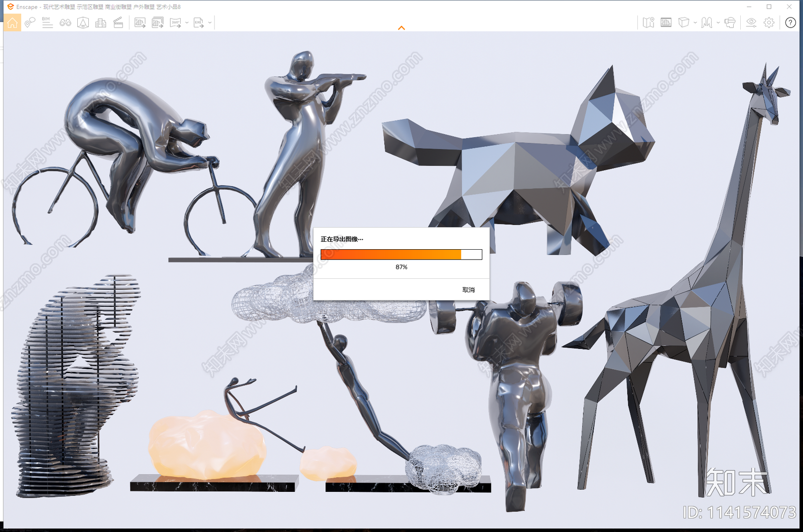Expand the navigation mode dropdown arrow
The image size is (803, 532).
[x=718, y=23]
